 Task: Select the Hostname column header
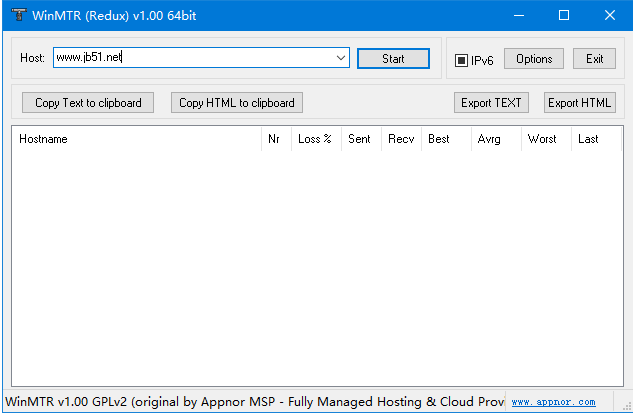click(x=136, y=139)
